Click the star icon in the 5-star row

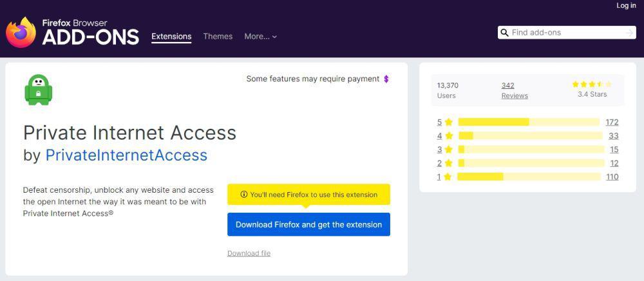[448, 122]
